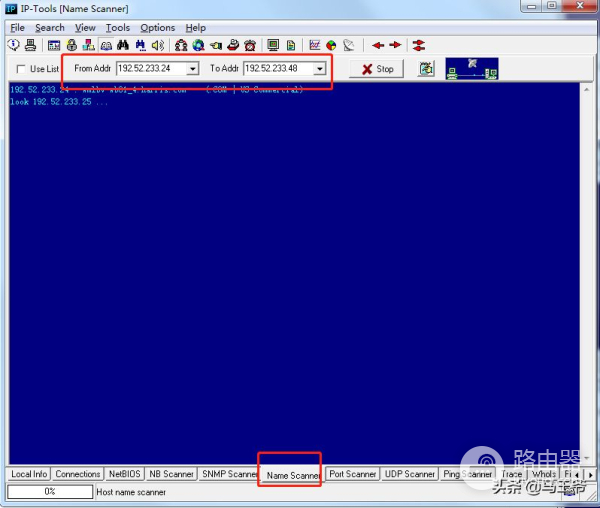Open the Local Info tab
The height and width of the screenshot is (508, 600).
click(29, 474)
